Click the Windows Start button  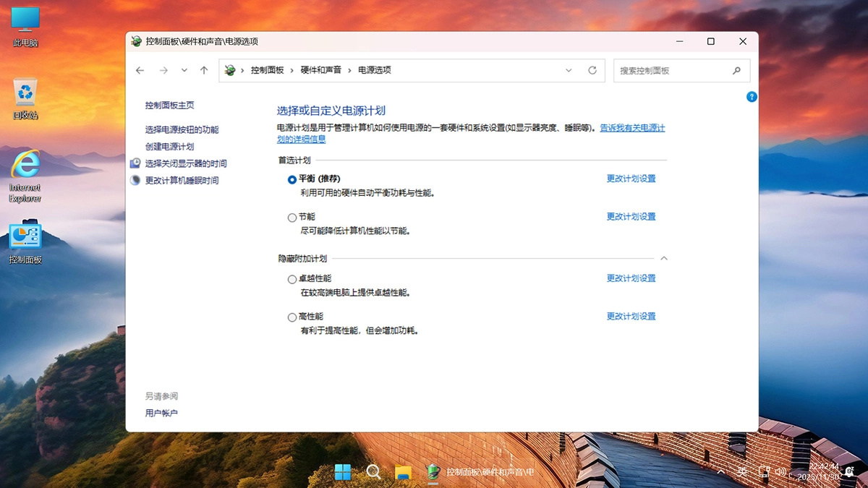point(343,471)
